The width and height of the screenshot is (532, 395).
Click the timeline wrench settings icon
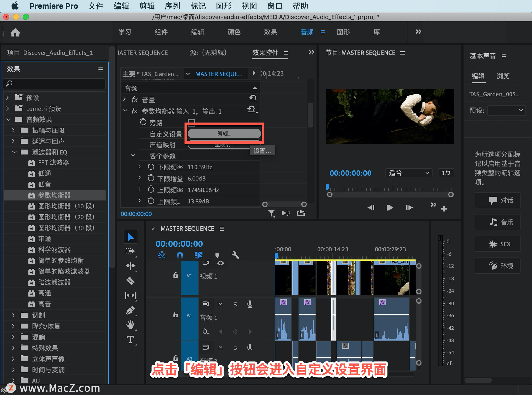pos(236,255)
